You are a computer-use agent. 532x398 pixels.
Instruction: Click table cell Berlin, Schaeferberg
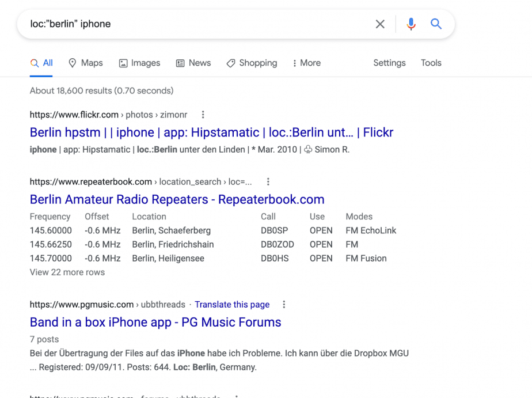point(172,231)
